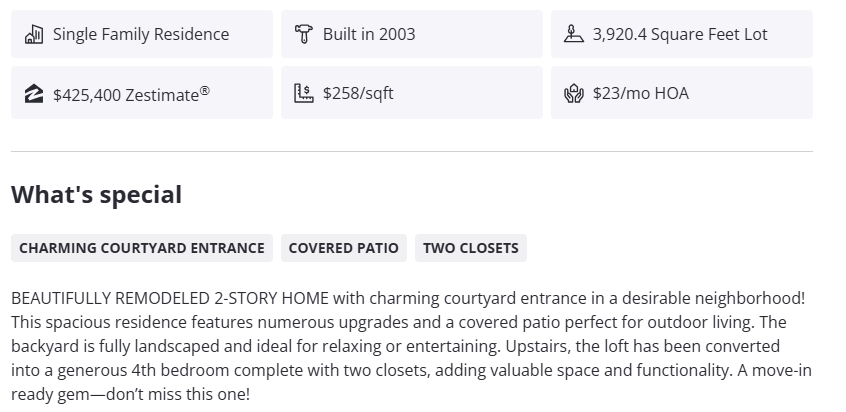
Task: Click the $258/sqft price text
Action: (358, 94)
